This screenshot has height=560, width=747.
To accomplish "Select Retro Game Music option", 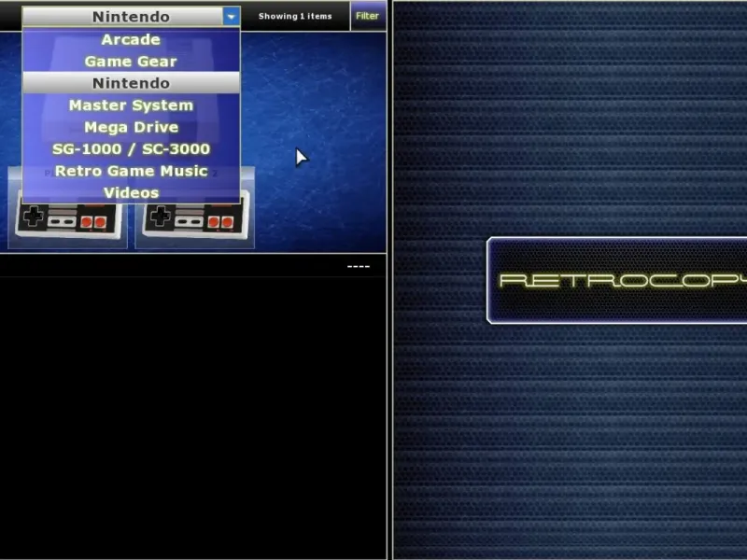I will coord(131,171).
